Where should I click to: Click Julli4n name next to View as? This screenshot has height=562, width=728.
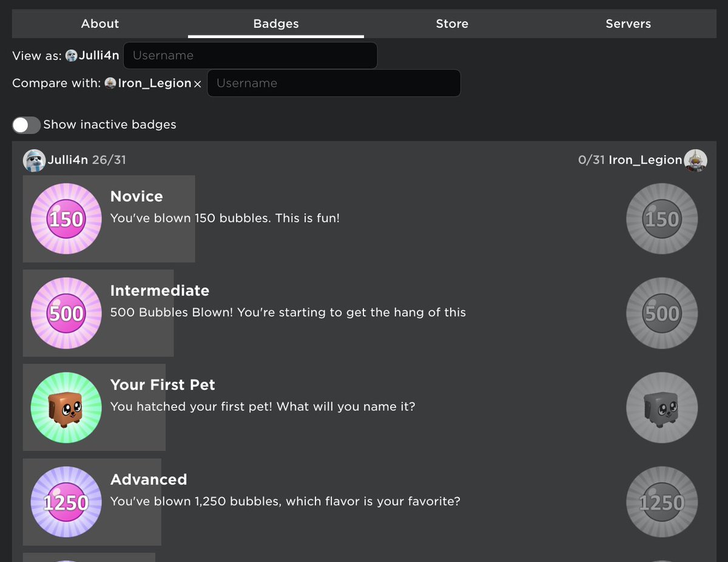pyautogui.click(x=99, y=56)
